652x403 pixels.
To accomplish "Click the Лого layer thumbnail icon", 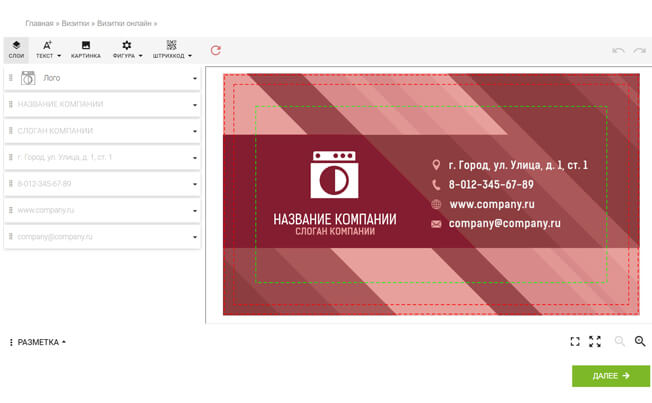I will coord(28,78).
